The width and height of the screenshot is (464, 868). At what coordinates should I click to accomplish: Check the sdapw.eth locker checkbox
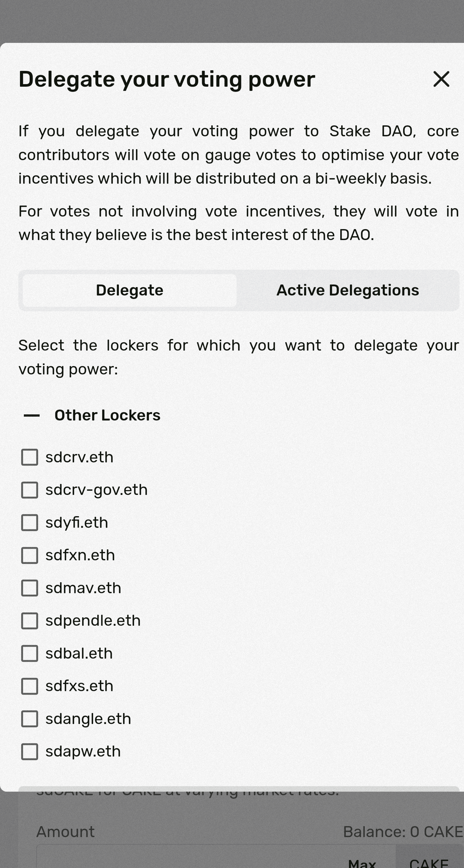tap(30, 751)
